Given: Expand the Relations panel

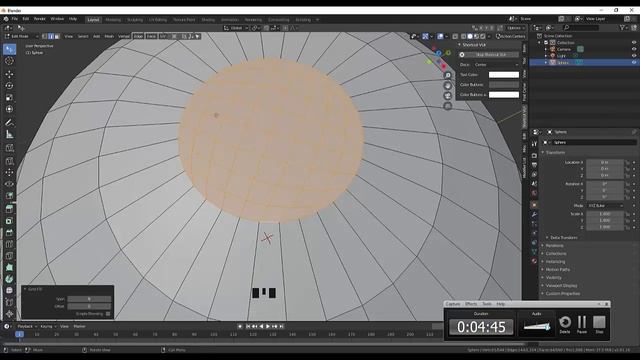Looking at the screenshot, I should click(554, 246).
